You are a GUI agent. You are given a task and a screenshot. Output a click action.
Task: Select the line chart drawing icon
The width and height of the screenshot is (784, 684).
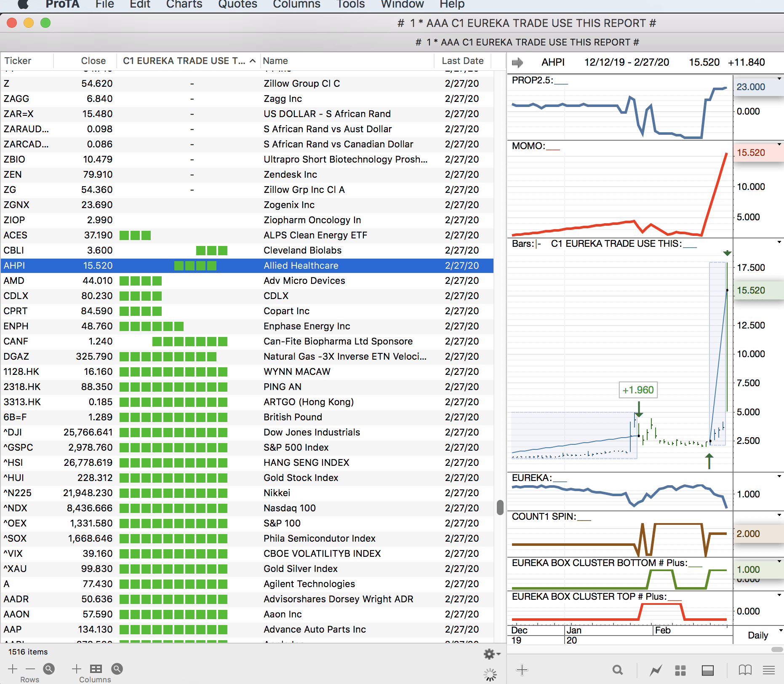coord(656,670)
